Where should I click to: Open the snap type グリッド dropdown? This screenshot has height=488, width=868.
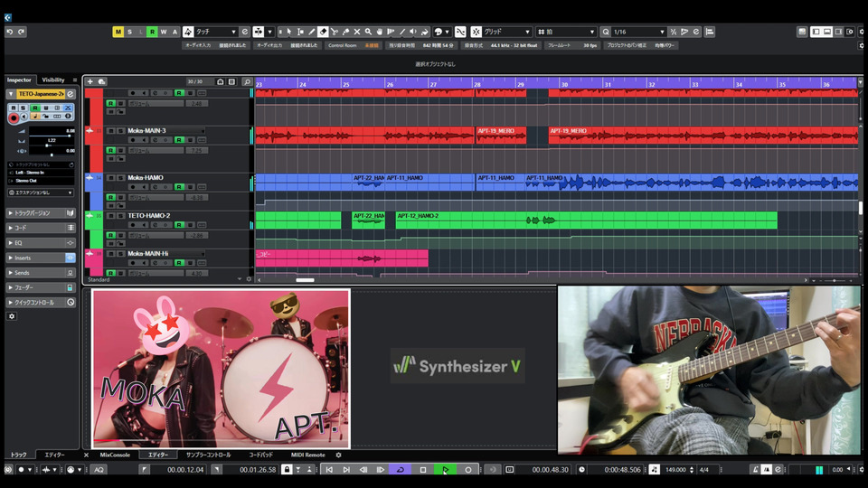click(507, 33)
